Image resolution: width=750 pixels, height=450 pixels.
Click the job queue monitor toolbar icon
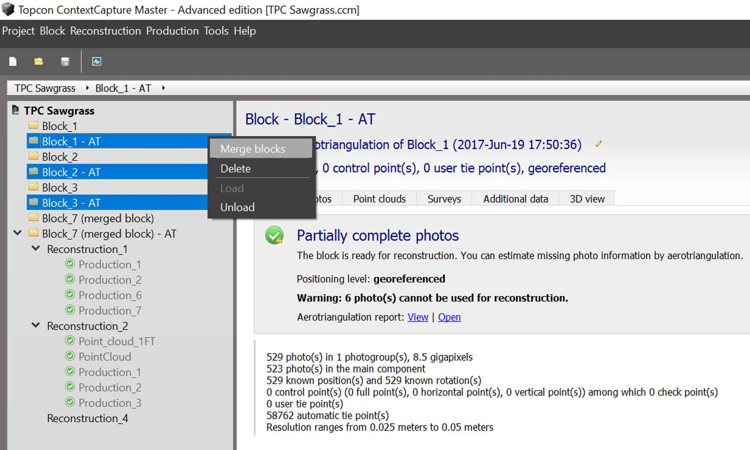point(97,61)
